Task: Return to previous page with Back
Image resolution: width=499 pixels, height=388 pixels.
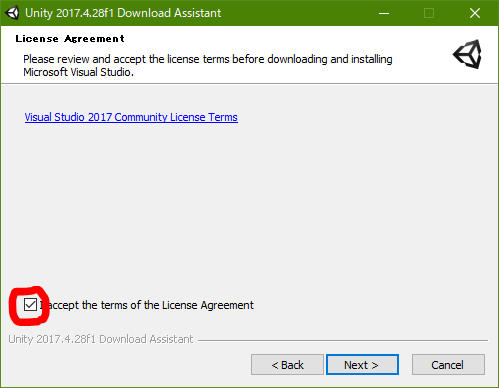Action: (x=287, y=365)
